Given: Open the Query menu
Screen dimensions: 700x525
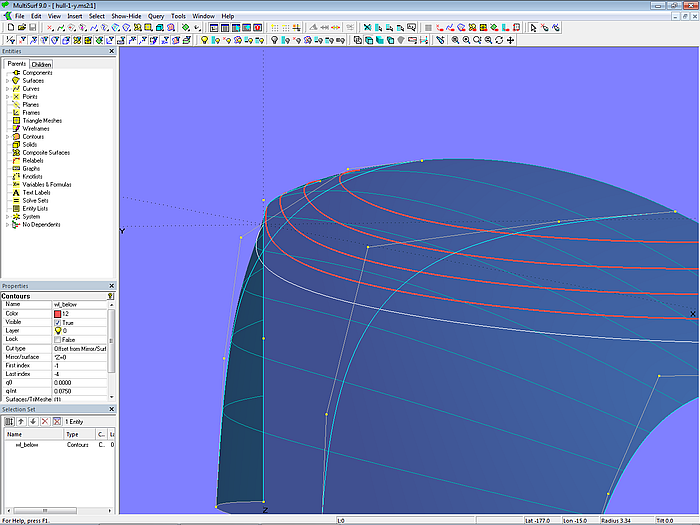Looking at the screenshot, I should pos(156,16).
